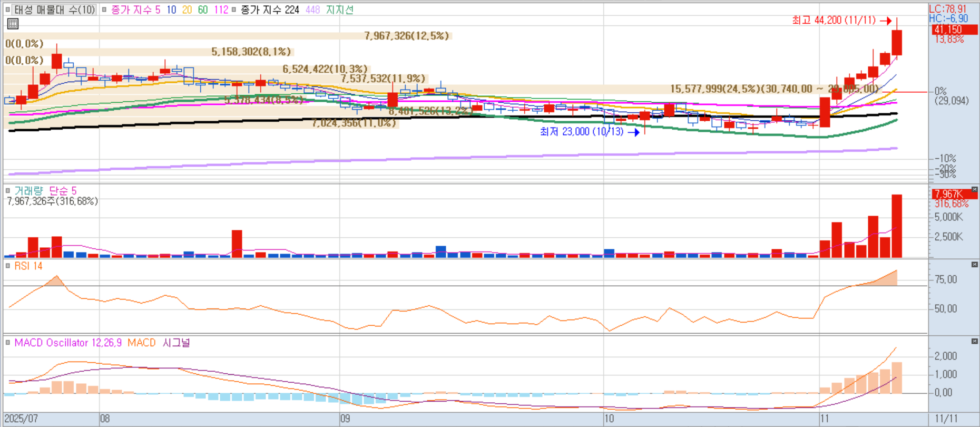
Task: Click the marker before 태성 매물대 label
Action: click(x=8, y=9)
